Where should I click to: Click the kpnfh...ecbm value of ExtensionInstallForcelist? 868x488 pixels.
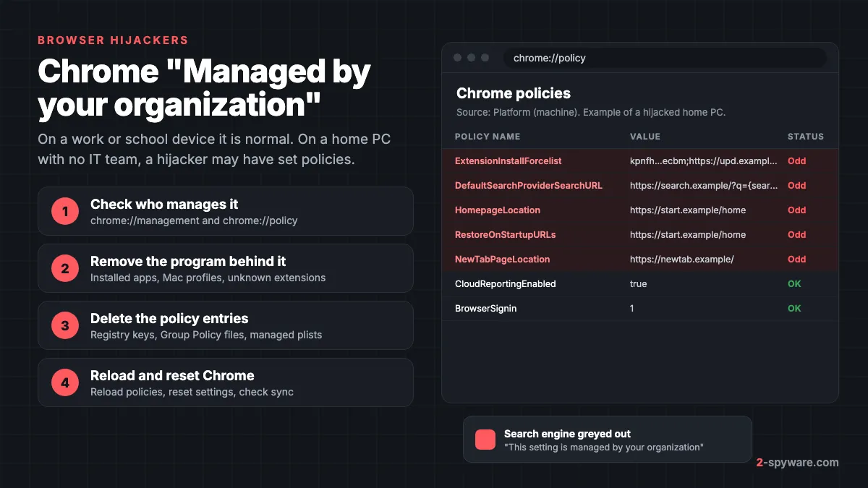tap(704, 161)
